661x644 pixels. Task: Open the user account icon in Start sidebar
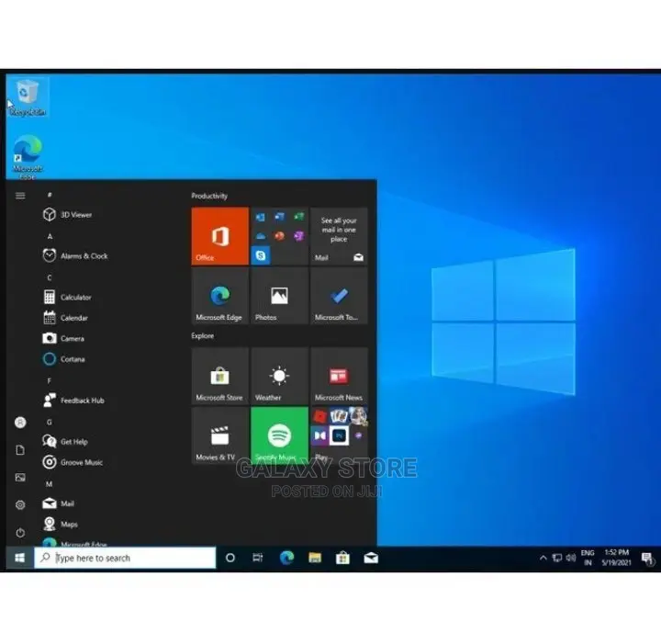point(20,423)
